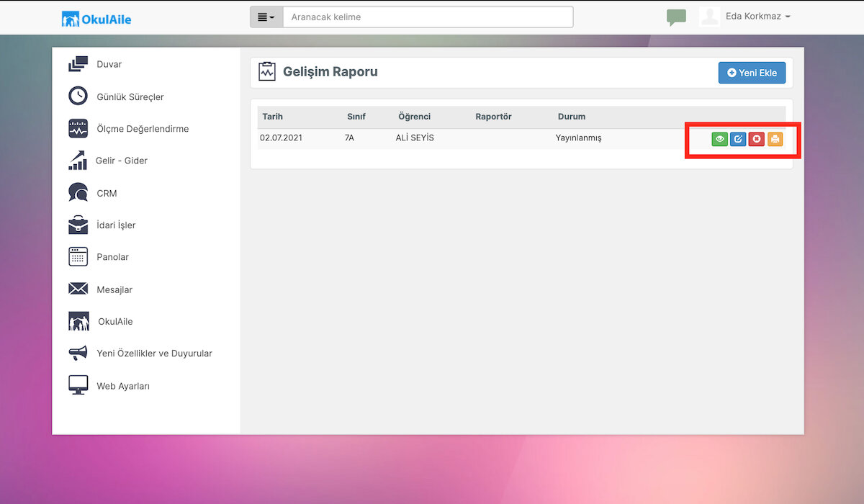Screen dimensions: 864x504
Task: Click the Web Ayarları monitor icon
Action: [x=78, y=385]
